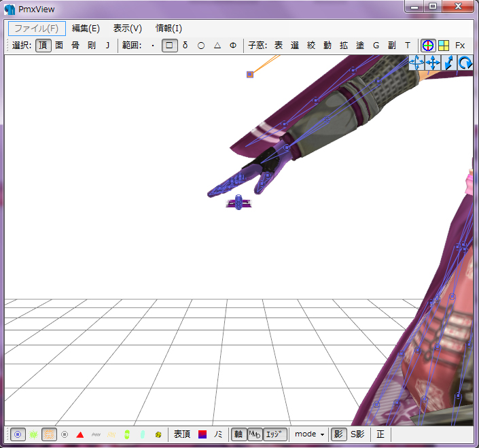Viewport: 479px width, 448px height.
Task: Toggle joint selection mode J
Action: pyautogui.click(x=107, y=46)
